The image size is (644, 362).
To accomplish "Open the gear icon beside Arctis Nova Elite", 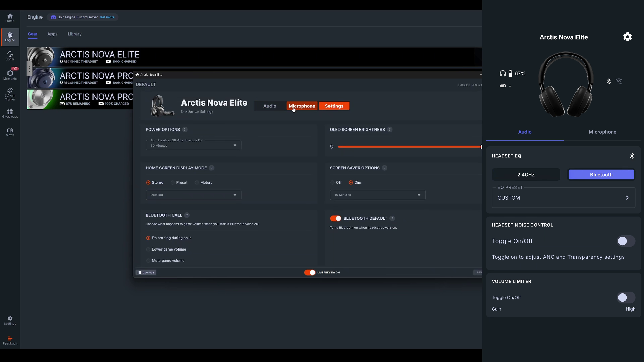I will point(628,37).
